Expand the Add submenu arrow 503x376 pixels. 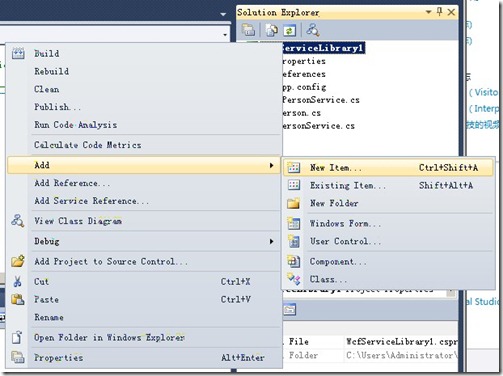click(272, 165)
